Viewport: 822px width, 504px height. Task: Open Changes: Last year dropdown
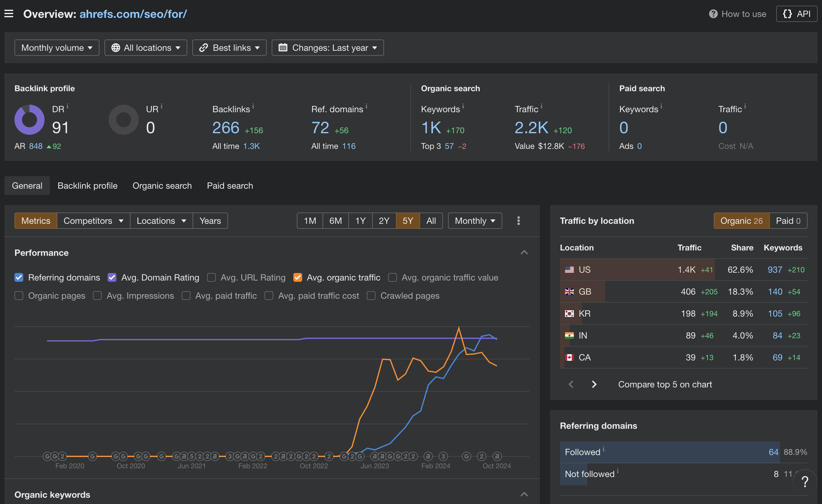click(328, 48)
